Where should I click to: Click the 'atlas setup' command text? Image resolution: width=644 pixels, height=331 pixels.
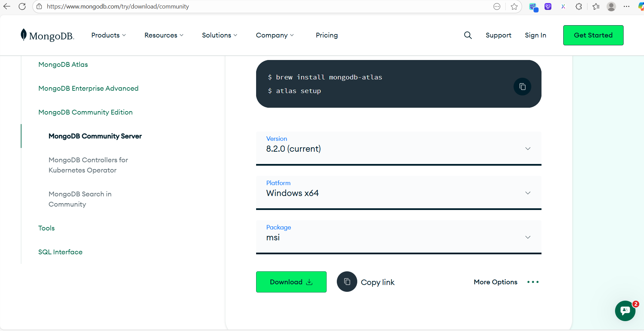(x=298, y=91)
